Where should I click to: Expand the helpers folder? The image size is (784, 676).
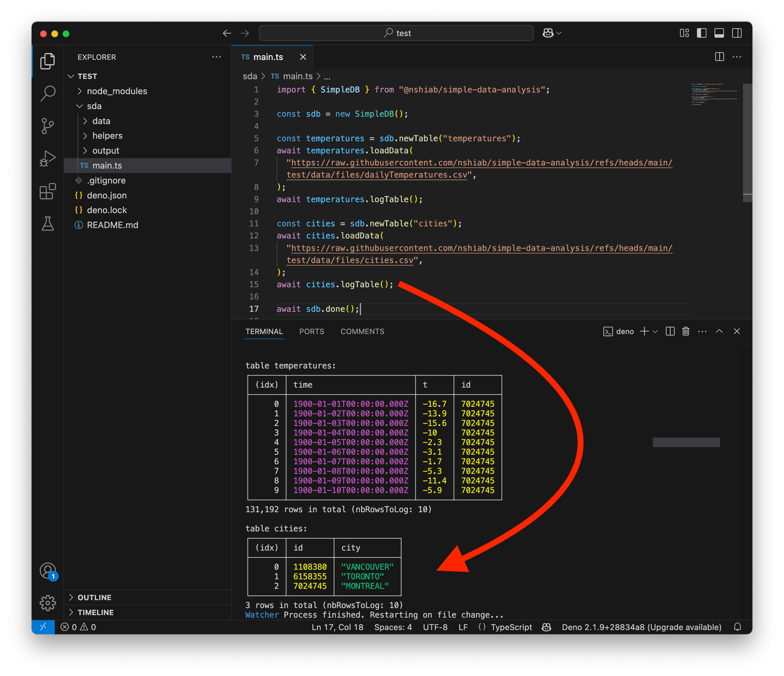tap(147, 135)
